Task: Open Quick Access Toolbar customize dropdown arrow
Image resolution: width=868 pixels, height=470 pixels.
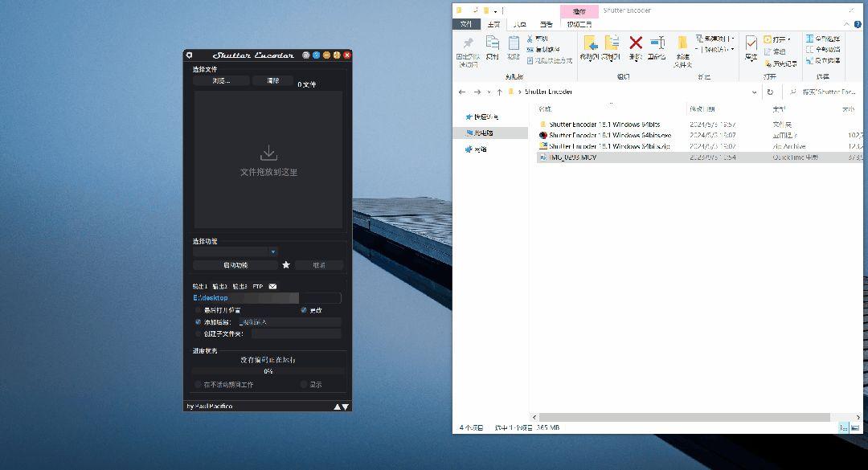Action: pos(495,10)
